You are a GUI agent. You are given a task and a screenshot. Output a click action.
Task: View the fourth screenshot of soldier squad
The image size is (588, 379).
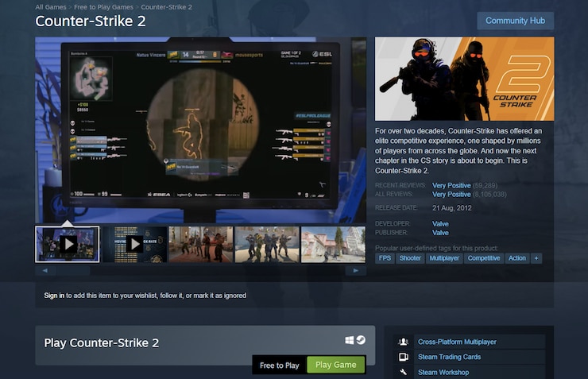coord(267,245)
